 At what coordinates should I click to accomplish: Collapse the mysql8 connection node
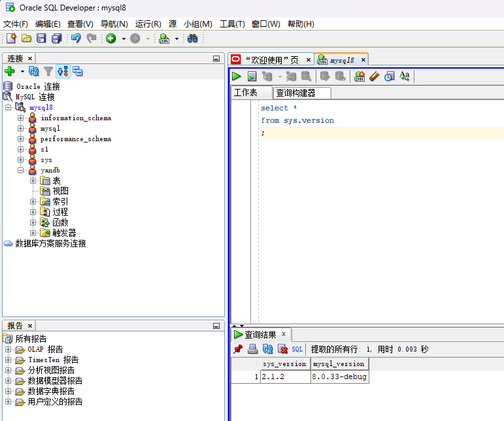8,107
